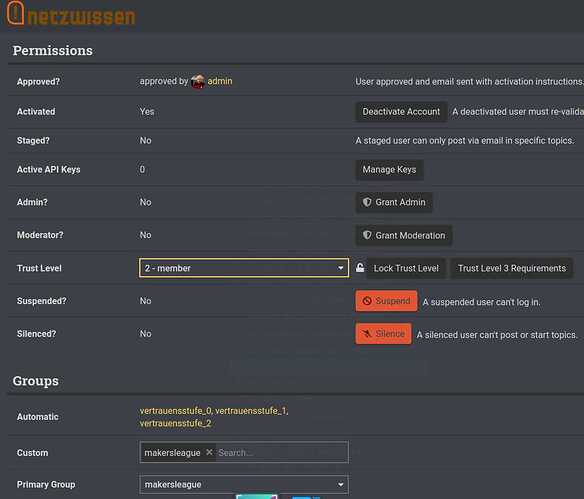Click the 'Groups' section heading
The height and width of the screenshot is (499, 584).
[x=35, y=381]
